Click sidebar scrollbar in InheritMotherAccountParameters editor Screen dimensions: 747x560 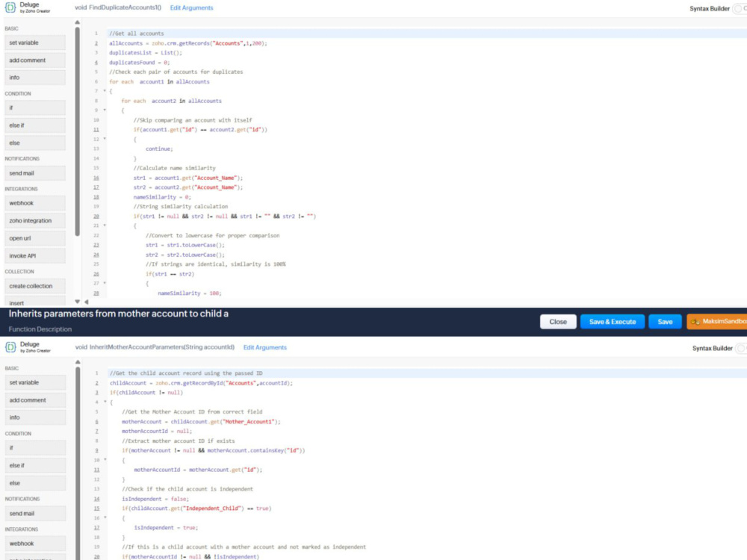tap(78, 462)
